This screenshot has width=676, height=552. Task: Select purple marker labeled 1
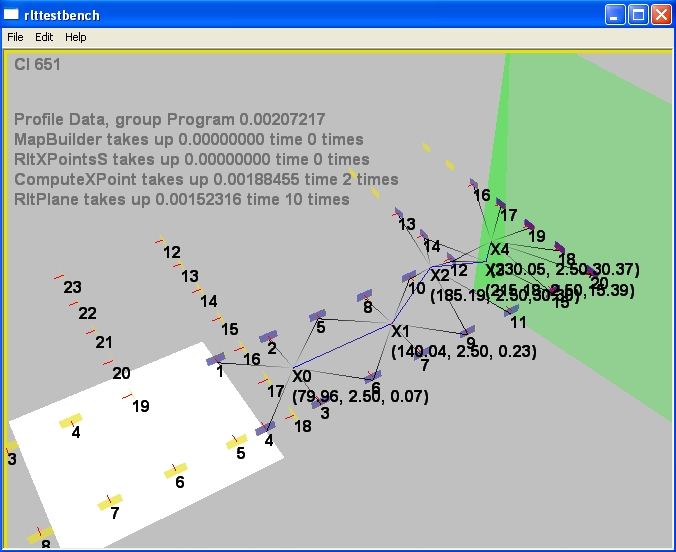coord(216,359)
